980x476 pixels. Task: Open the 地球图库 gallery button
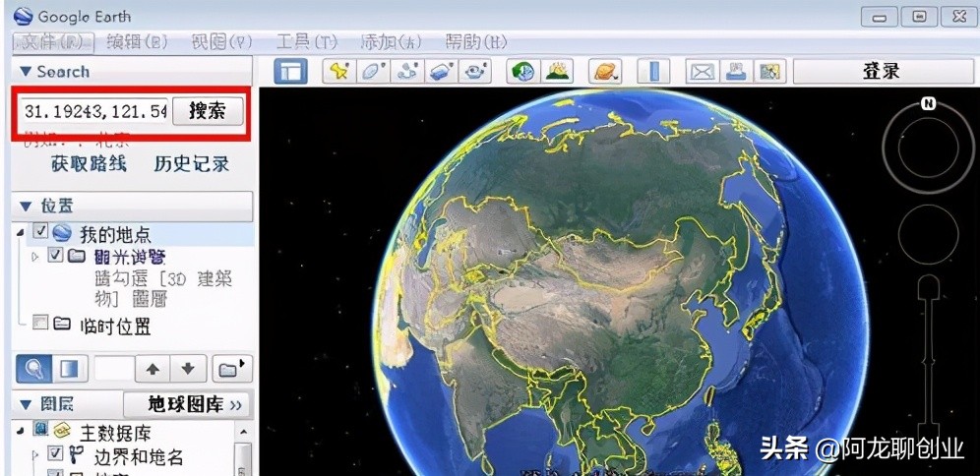coord(187,405)
